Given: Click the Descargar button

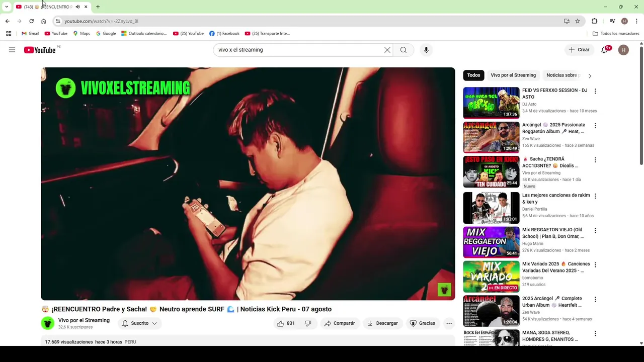Looking at the screenshot, I should tap(382, 323).
